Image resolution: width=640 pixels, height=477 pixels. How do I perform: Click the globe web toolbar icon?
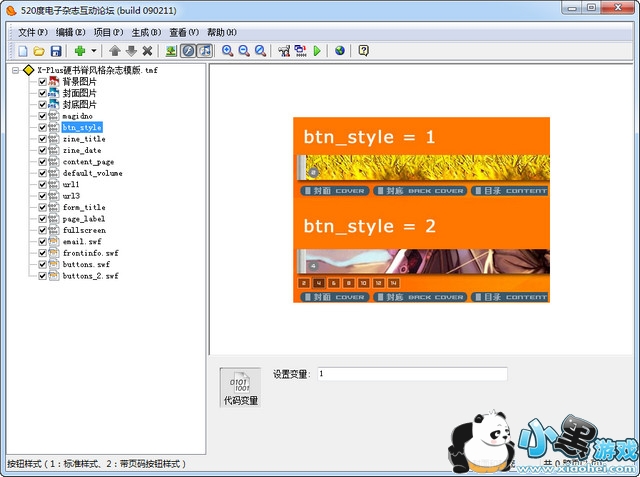(x=340, y=50)
